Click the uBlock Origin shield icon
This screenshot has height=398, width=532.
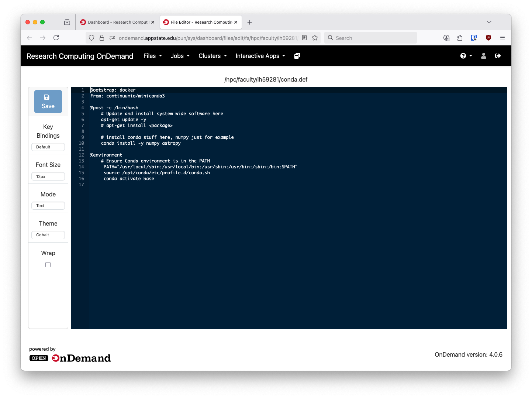pos(488,38)
